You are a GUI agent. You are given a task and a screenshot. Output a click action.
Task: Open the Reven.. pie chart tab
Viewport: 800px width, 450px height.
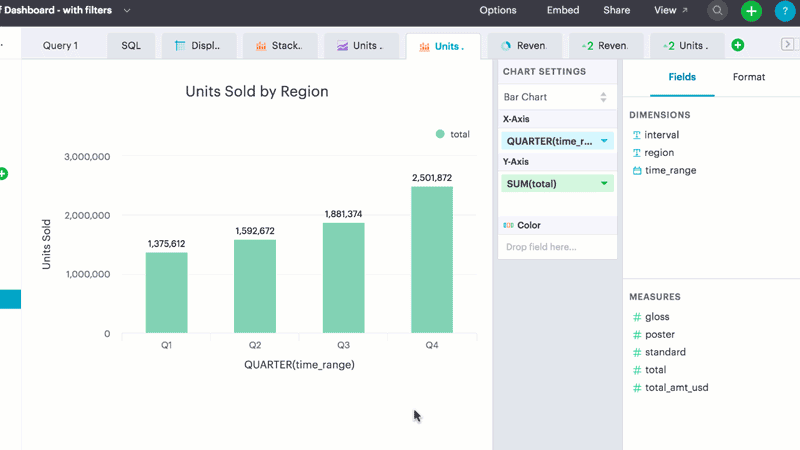(x=524, y=46)
